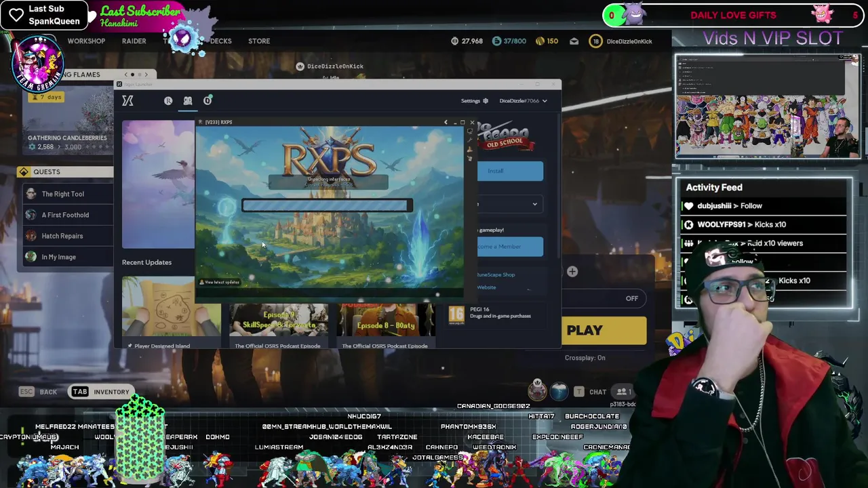Click the boot icon in RXPS sidebar
Image resolution: width=868 pixels, height=488 pixels.
click(470, 149)
